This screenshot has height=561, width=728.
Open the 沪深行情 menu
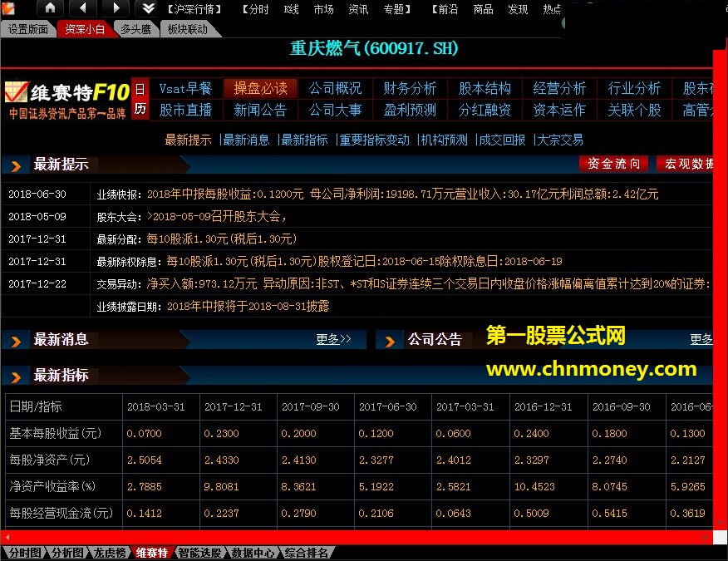tap(194, 9)
